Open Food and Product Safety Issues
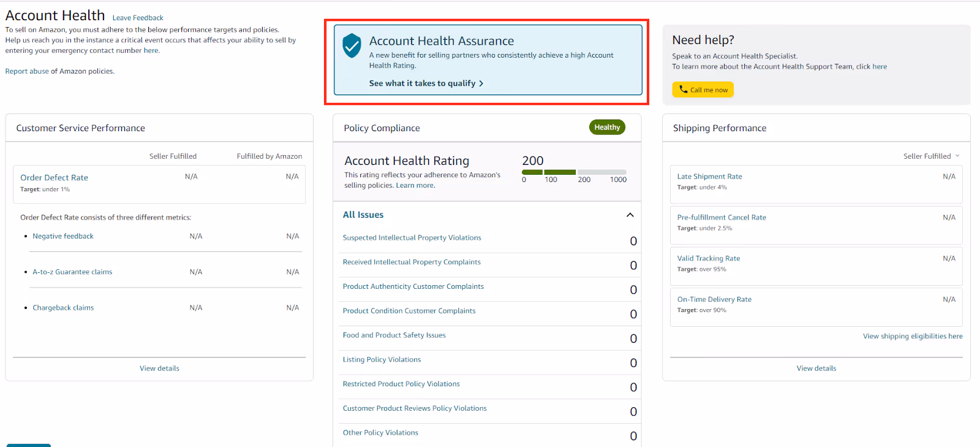980x447 pixels. 394,335
